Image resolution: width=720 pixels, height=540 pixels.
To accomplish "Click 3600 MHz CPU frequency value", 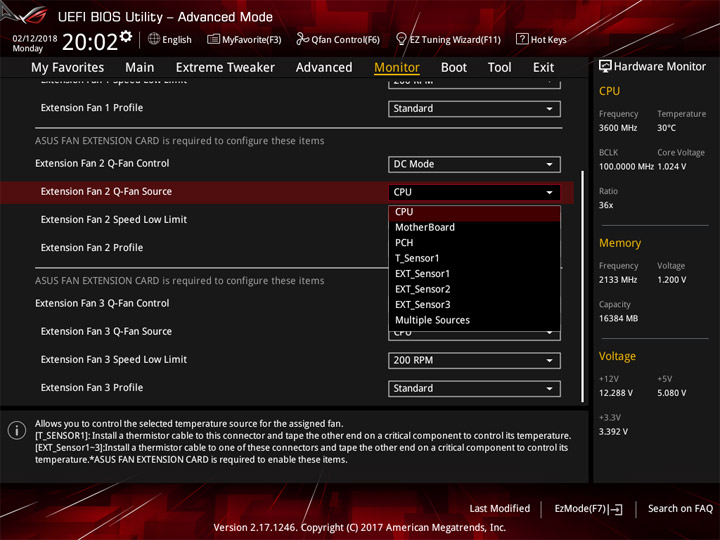I will (x=618, y=128).
